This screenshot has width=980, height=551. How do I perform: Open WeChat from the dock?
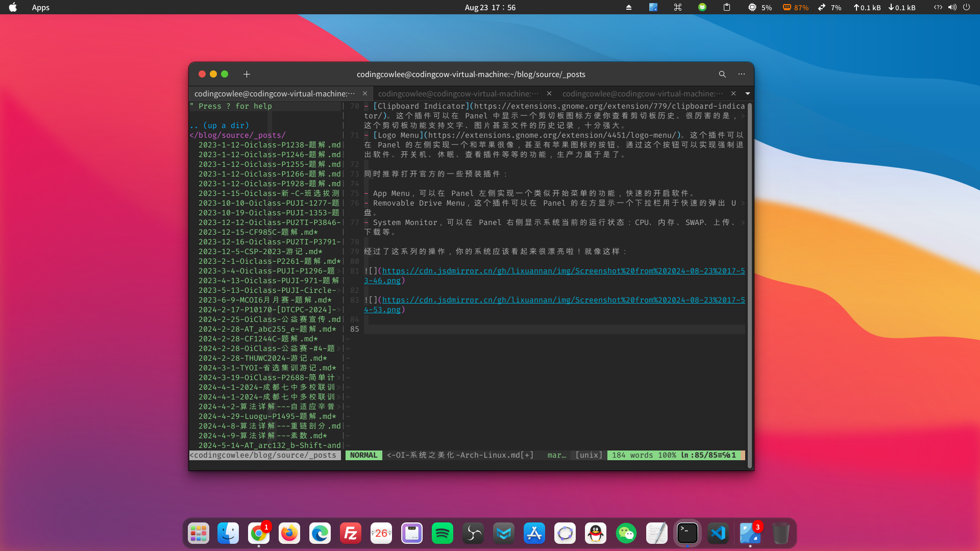coord(626,533)
